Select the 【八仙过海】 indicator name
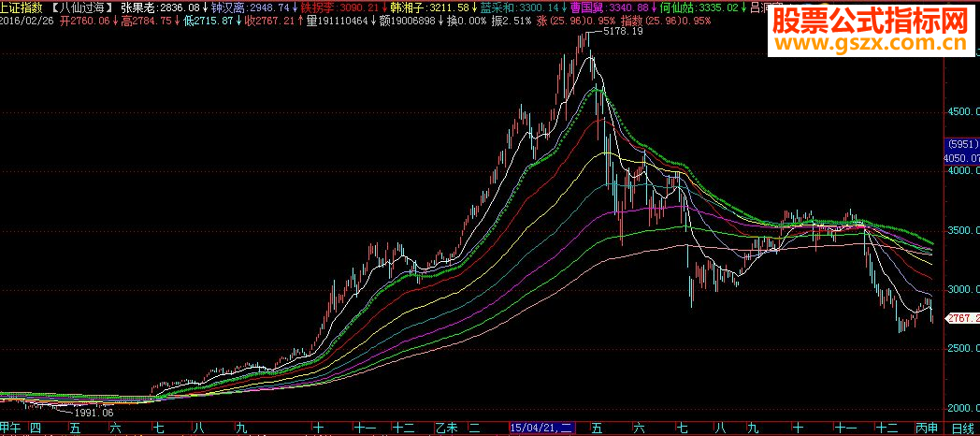 (x=80, y=8)
